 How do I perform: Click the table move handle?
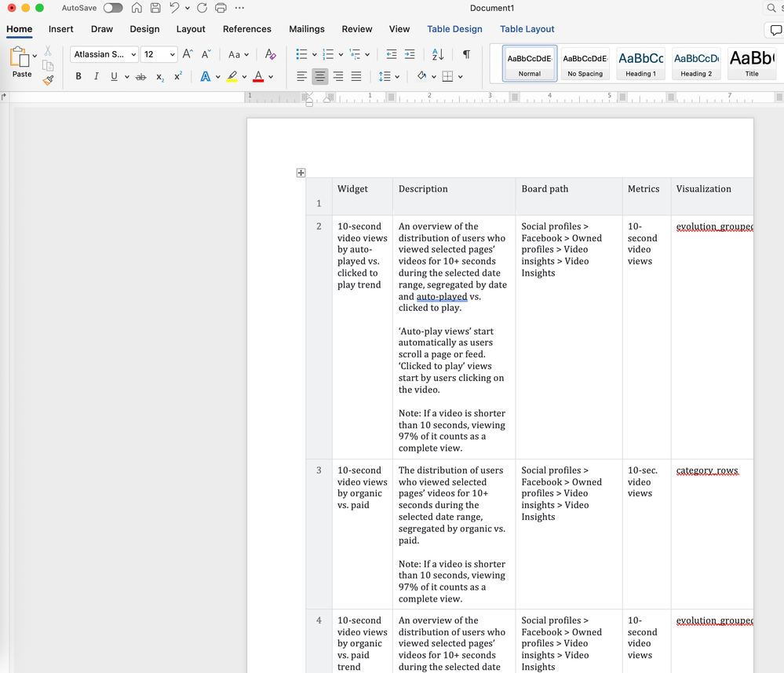click(x=301, y=173)
